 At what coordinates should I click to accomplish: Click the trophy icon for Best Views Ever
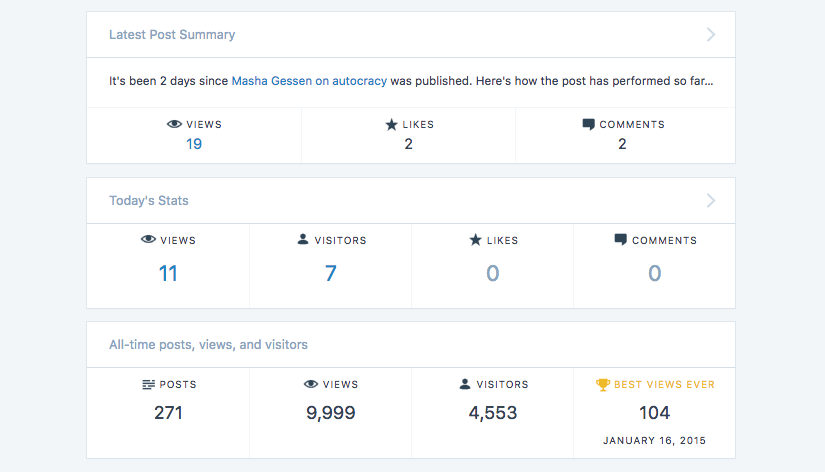click(x=602, y=384)
